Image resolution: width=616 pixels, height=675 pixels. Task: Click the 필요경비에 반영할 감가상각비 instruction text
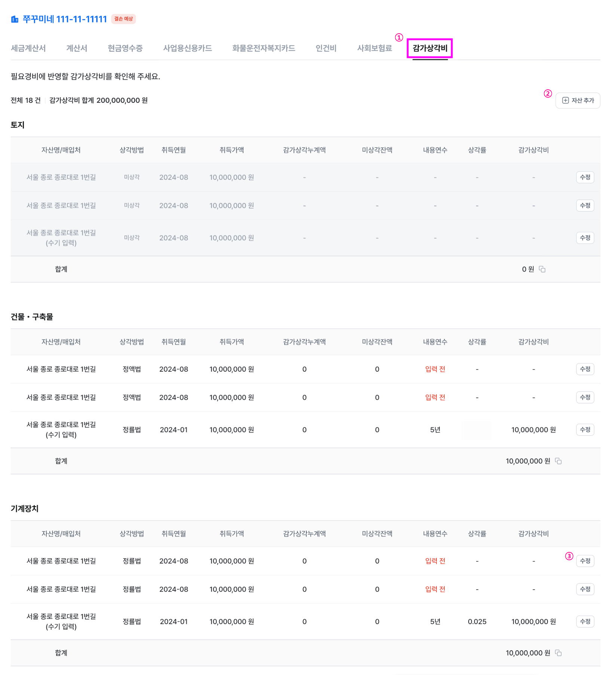(85, 77)
